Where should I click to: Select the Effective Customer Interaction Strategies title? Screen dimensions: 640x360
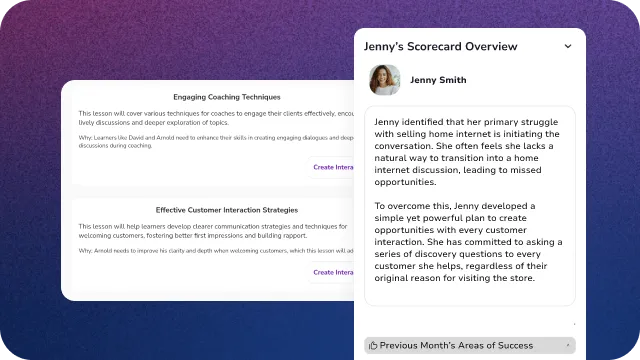[227, 210]
